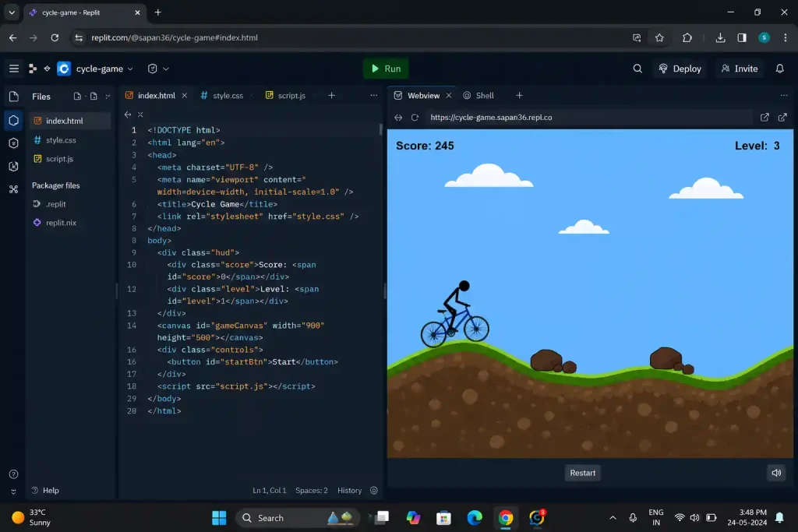The height and width of the screenshot is (532, 798).
Task: Open Chrome extensions puzzle icon
Action: pyautogui.click(x=687, y=37)
